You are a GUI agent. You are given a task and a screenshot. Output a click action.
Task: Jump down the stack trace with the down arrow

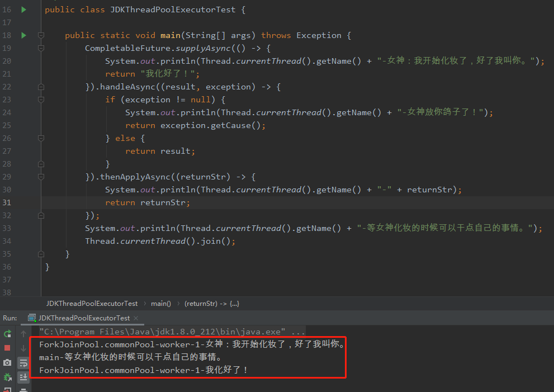coord(23,348)
